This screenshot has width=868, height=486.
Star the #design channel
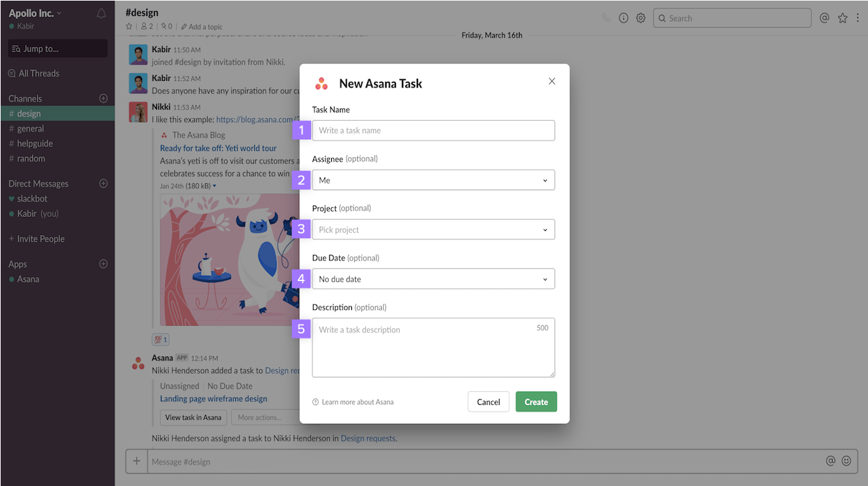(129, 27)
